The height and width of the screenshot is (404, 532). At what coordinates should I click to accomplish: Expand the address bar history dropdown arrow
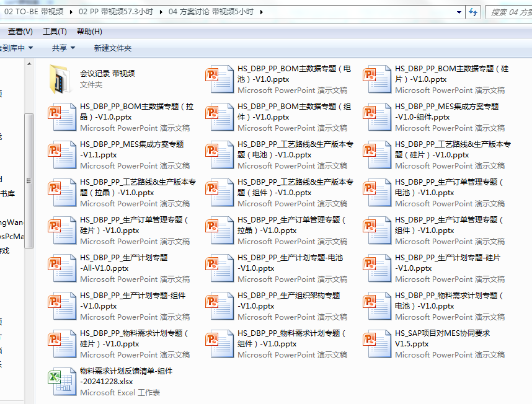pyautogui.click(x=459, y=12)
